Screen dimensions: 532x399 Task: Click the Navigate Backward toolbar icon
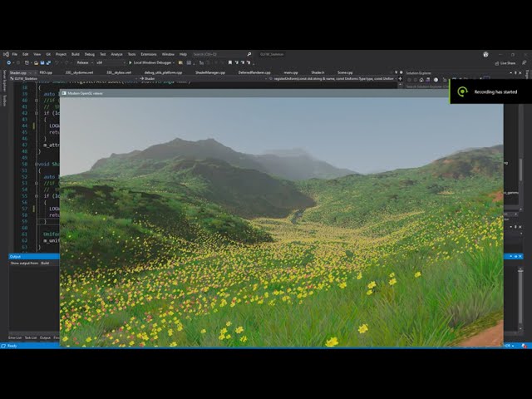coord(9,63)
